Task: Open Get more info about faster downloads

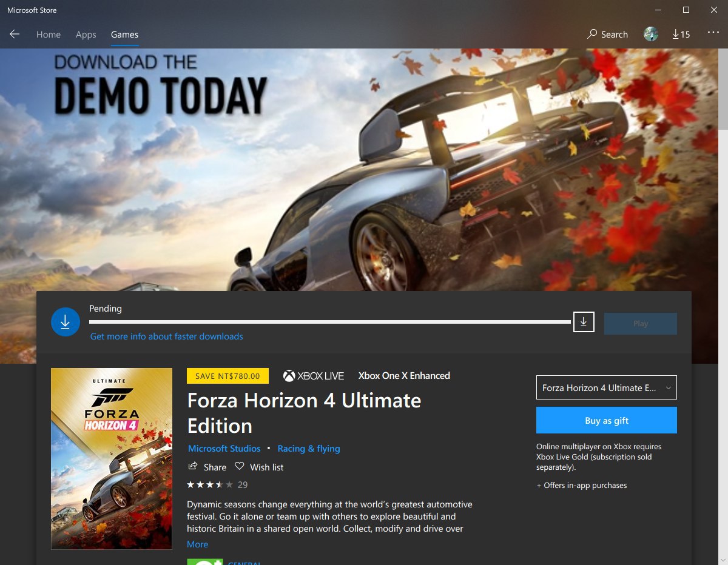Action: tap(167, 336)
